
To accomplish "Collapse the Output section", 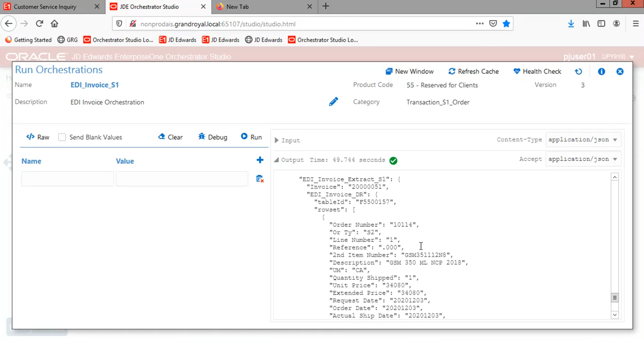I will pos(277,160).
